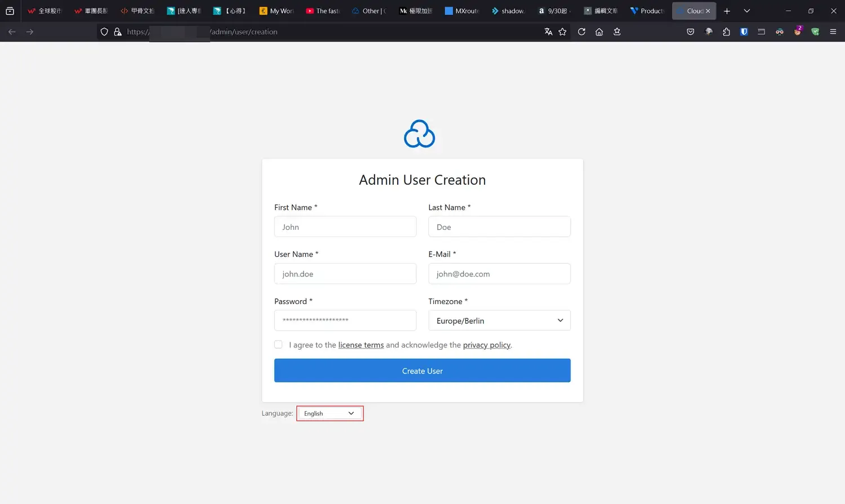Open the Firefox hamburger application menu
Image resolution: width=845 pixels, height=504 pixels.
[x=833, y=32]
